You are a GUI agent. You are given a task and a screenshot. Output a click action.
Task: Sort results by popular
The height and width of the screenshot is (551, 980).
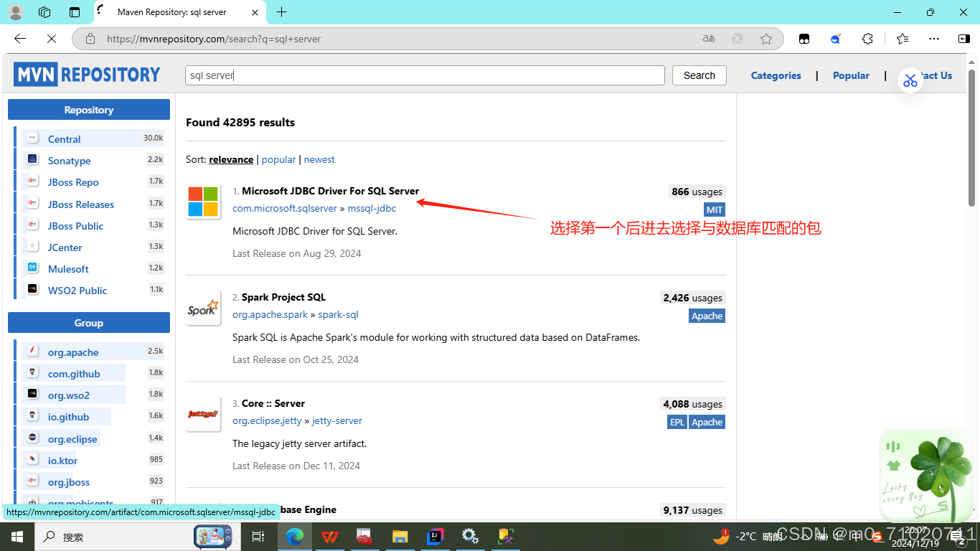(278, 159)
